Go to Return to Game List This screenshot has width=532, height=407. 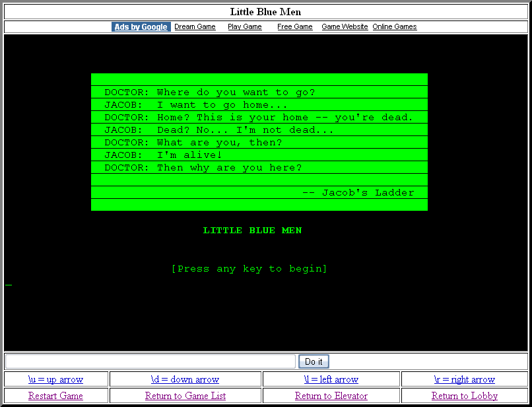(x=185, y=396)
